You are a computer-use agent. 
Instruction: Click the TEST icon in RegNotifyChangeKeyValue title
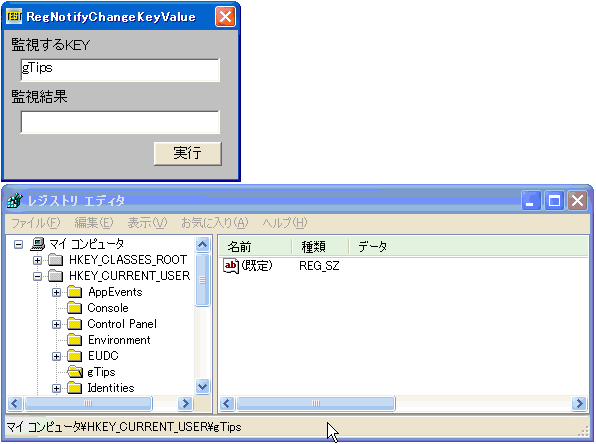(x=14, y=16)
